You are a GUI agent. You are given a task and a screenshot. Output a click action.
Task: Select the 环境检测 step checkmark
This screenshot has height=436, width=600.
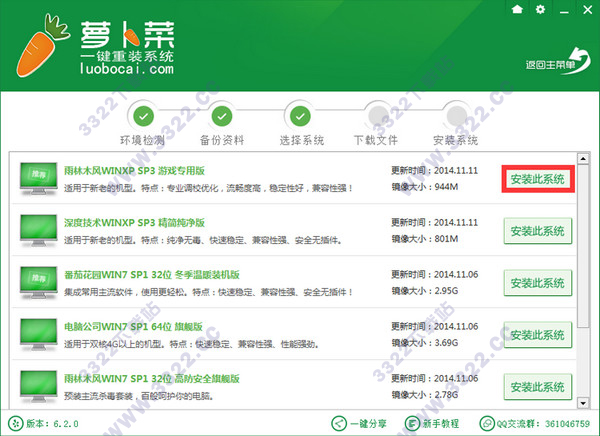click(x=143, y=116)
